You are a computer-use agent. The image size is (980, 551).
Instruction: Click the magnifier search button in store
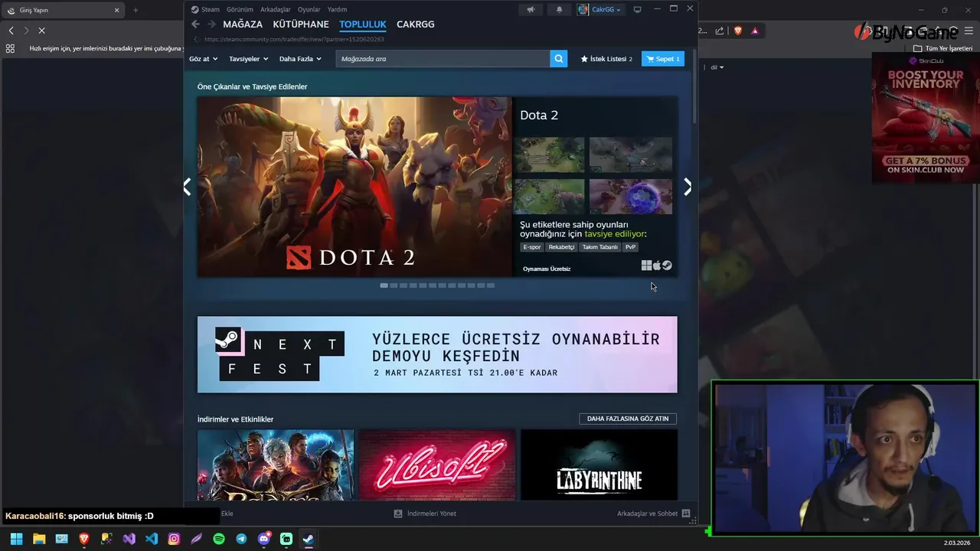click(559, 59)
